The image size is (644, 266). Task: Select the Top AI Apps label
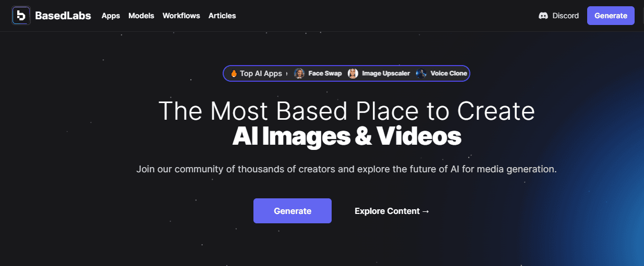click(261, 73)
